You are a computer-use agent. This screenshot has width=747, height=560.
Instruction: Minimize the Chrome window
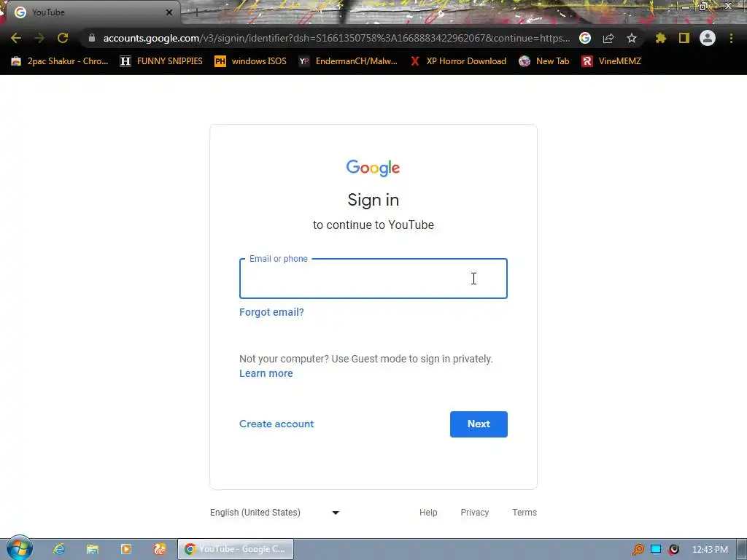686,6
